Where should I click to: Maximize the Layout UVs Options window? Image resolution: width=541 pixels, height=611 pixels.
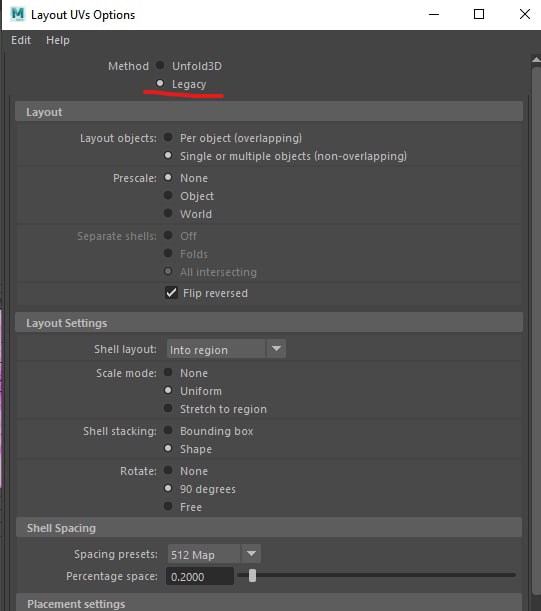[479, 14]
